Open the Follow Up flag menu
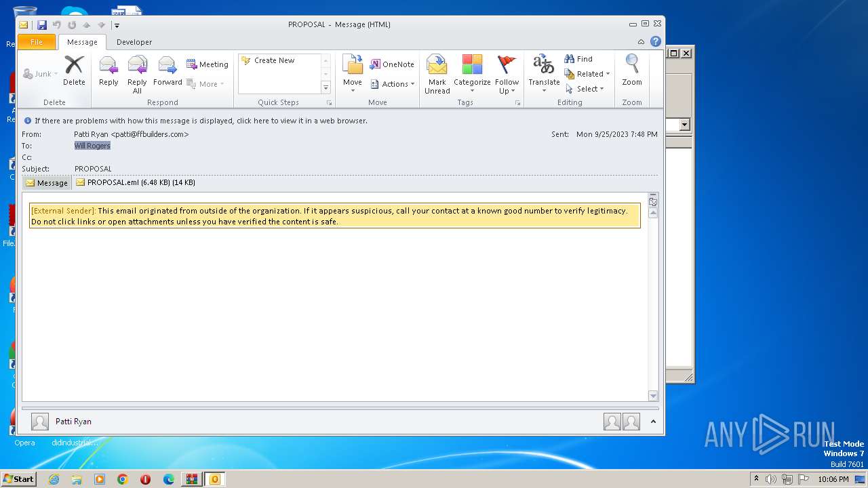Screen dimensions: 868x488 507,74
